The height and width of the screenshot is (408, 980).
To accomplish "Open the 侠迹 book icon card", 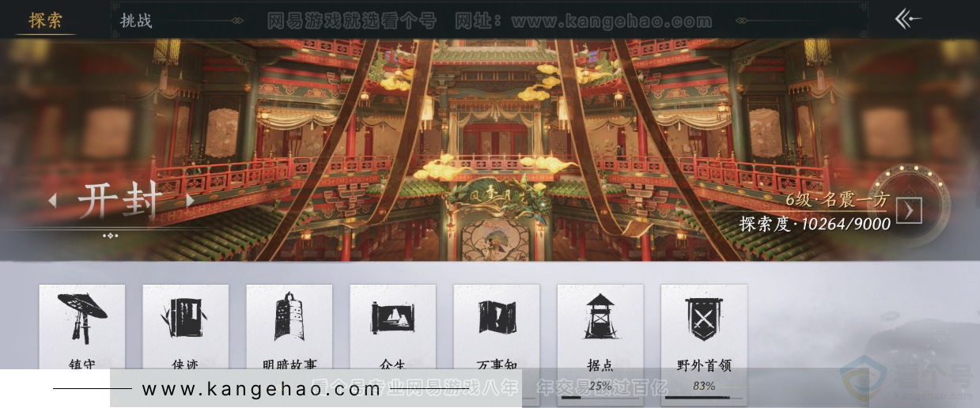I will point(186,344).
